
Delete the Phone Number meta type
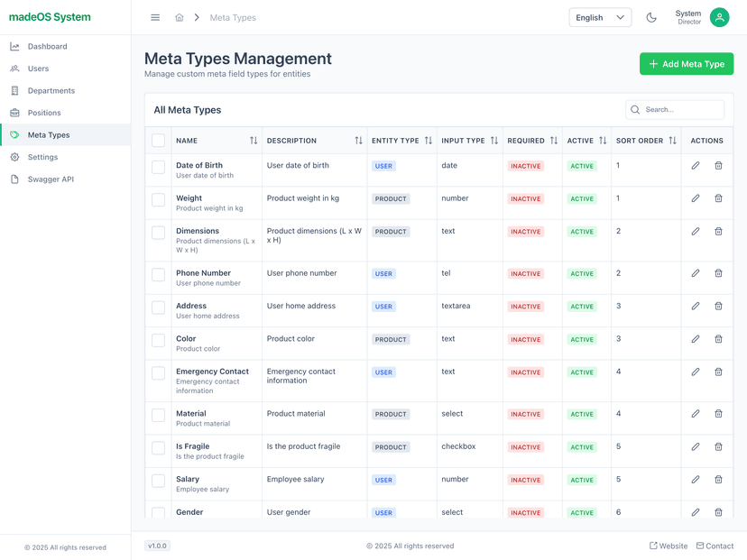pyautogui.click(x=718, y=273)
